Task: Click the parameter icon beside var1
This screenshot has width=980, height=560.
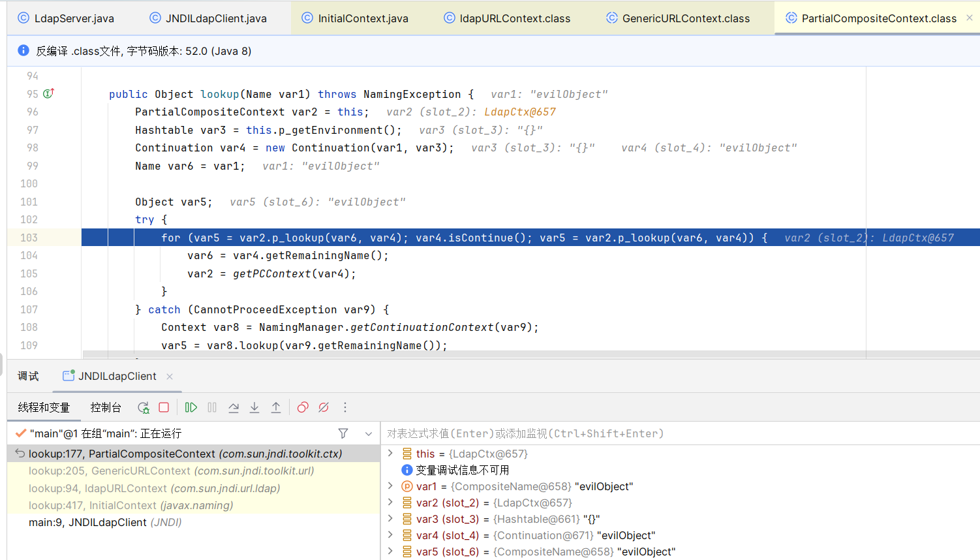Action: [406, 486]
